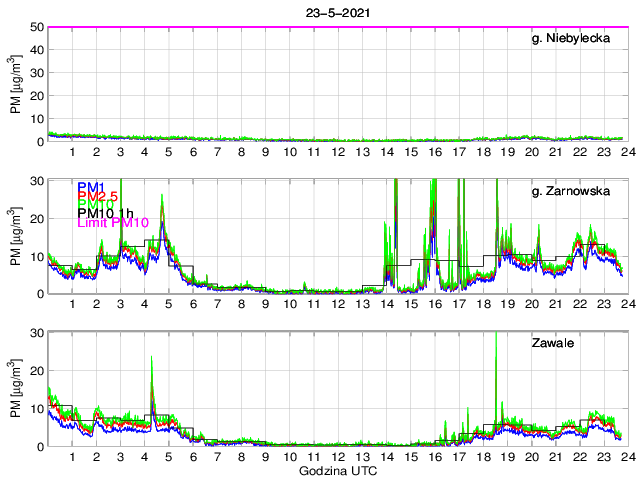Click the hour 1 tick under the middle panel
Viewport: 640px width, 480px height.
coord(73,304)
